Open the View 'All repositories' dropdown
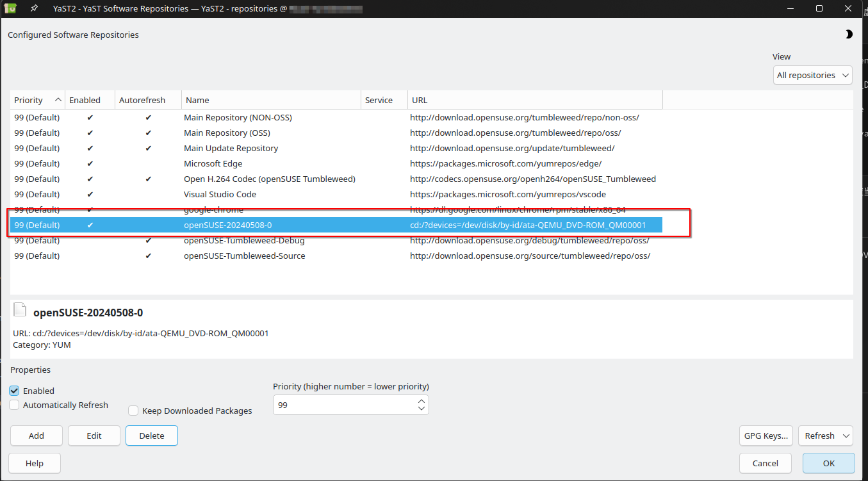Image resolution: width=868 pixels, height=481 pixels. pos(812,75)
